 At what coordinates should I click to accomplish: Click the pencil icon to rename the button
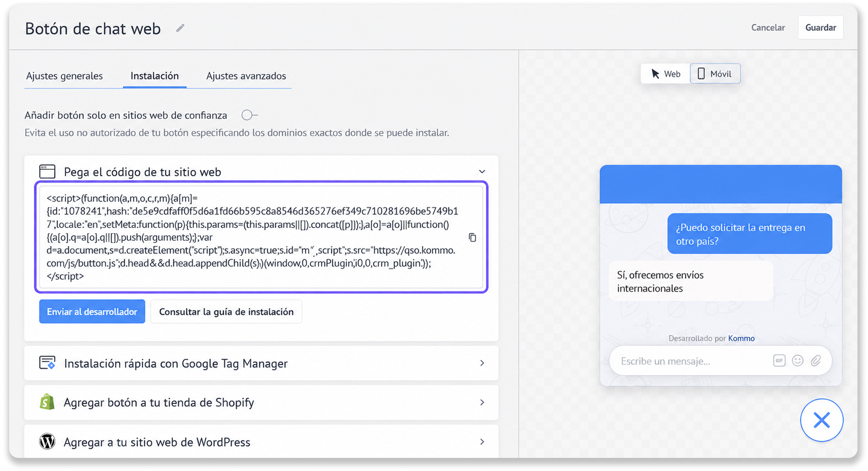180,28
